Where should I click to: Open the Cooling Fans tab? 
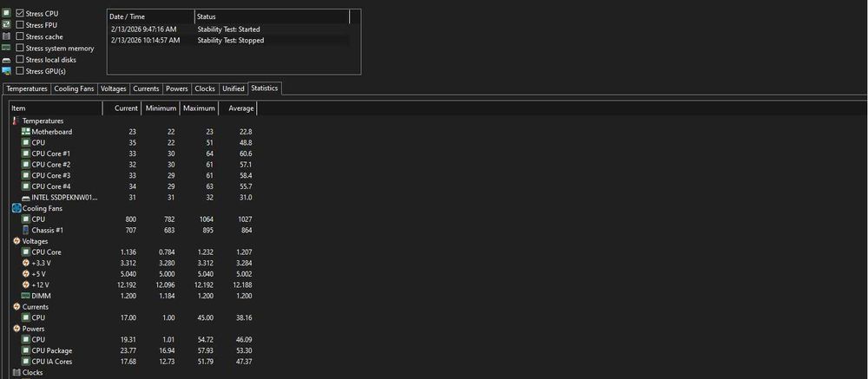pyautogui.click(x=74, y=88)
